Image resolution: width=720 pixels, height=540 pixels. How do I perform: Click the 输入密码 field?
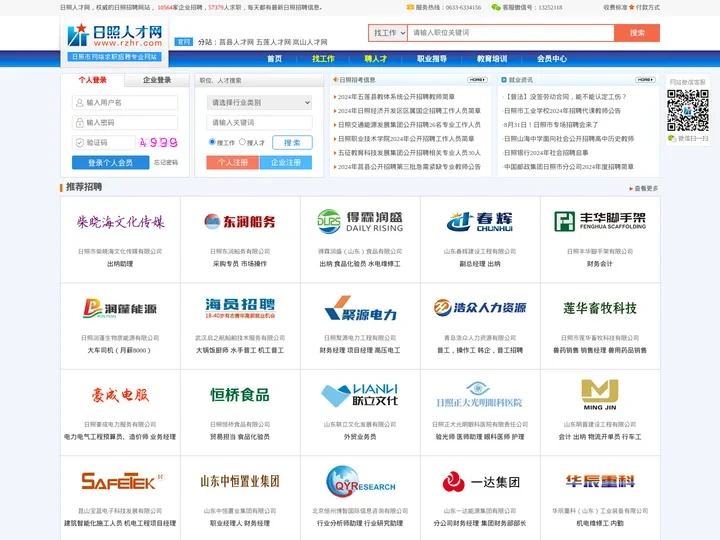click(x=125, y=123)
